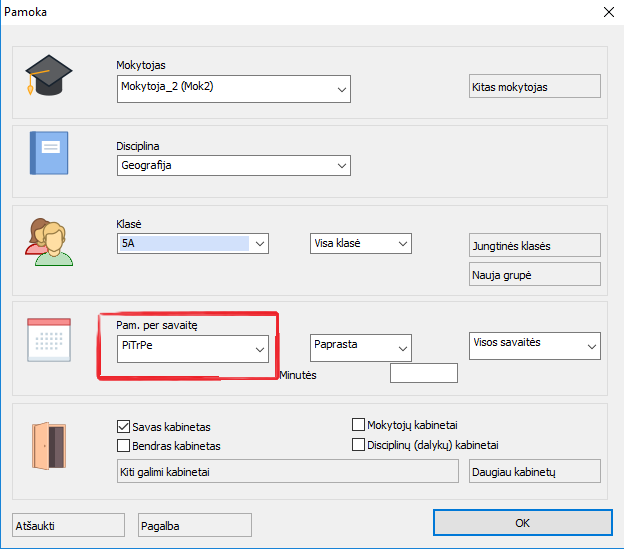Check the Disciplinų (dalykų) kabinetai option
Image resolution: width=625 pixels, height=549 pixels.
point(359,445)
